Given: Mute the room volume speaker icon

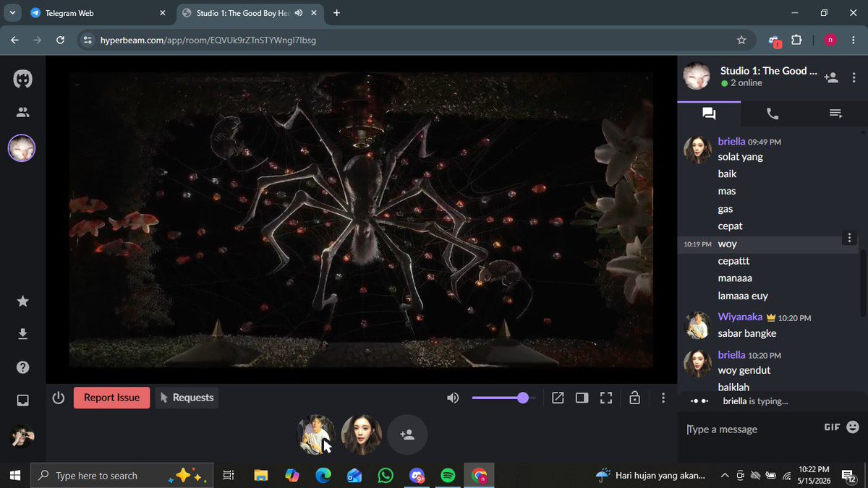Looking at the screenshot, I should pyautogui.click(x=453, y=398).
